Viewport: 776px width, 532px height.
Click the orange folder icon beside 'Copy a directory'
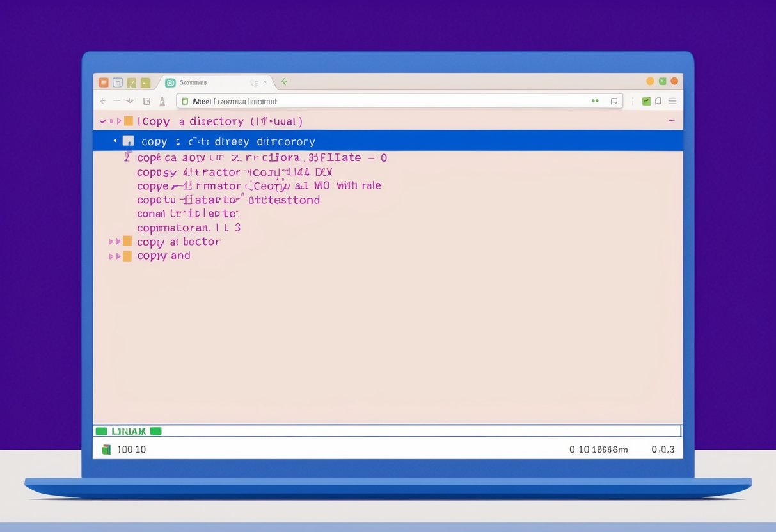129,121
